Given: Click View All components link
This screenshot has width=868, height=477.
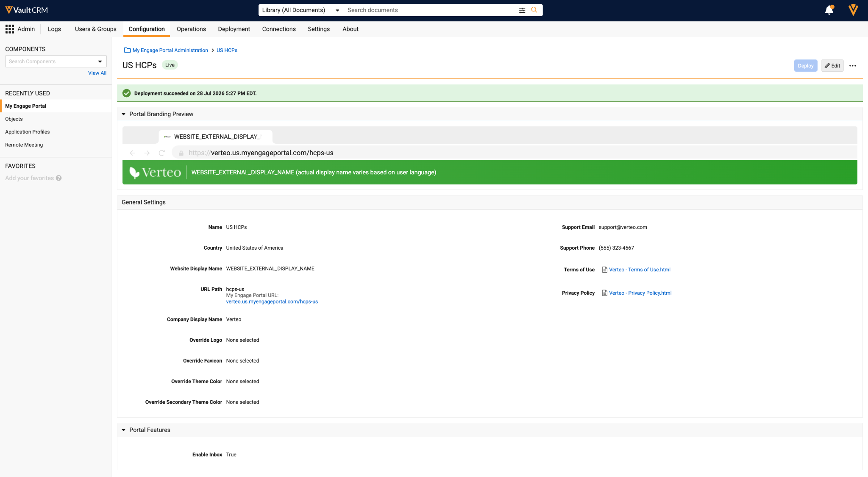Looking at the screenshot, I should pos(97,73).
